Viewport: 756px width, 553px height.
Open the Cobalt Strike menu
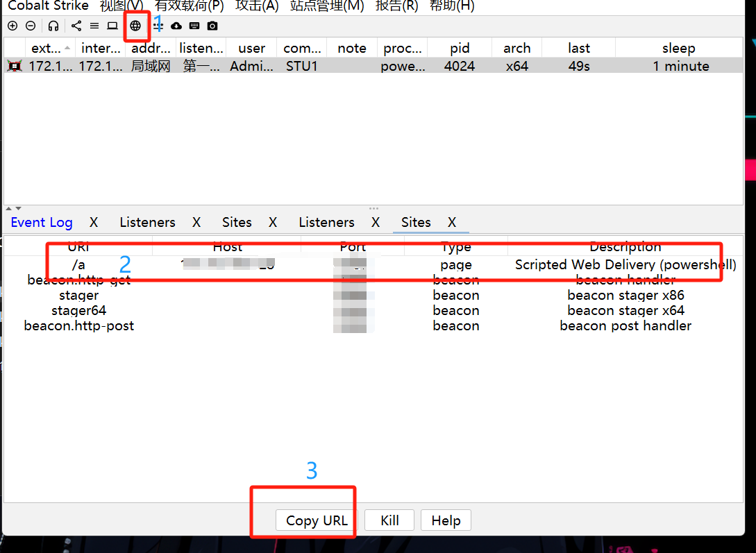(x=48, y=6)
